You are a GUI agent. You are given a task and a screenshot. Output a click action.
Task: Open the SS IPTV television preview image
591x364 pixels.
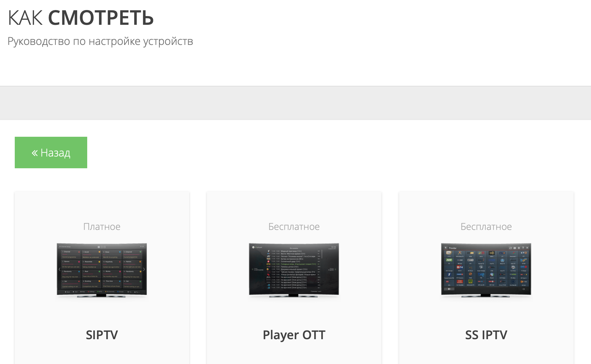coord(486,270)
